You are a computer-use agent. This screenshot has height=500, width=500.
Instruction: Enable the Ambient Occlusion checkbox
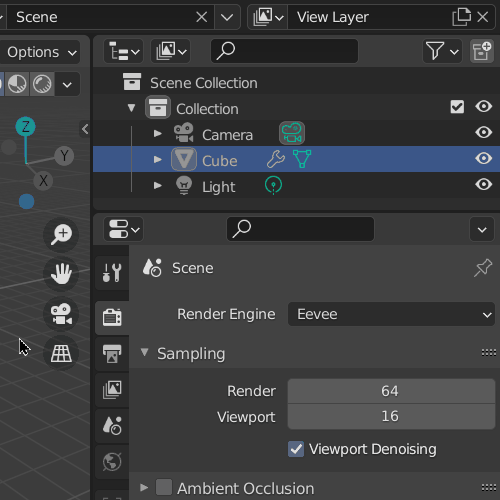tap(164, 487)
